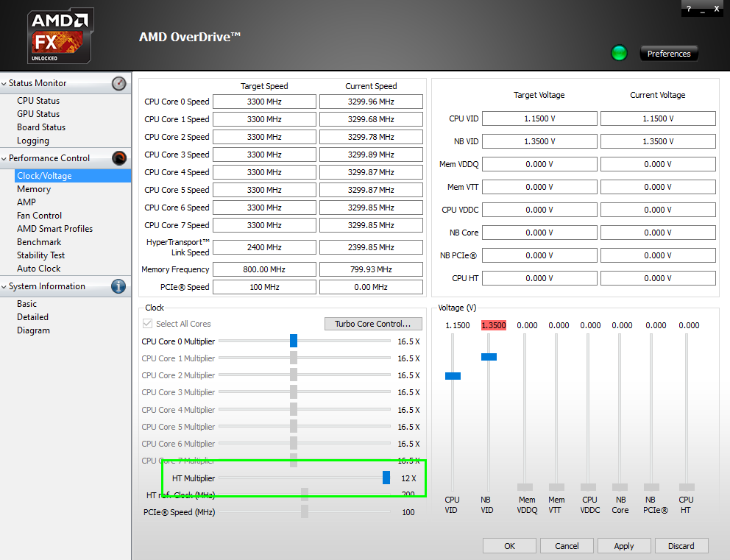
Task: Click the NB Core voltage slider handle
Action: pos(620,487)
